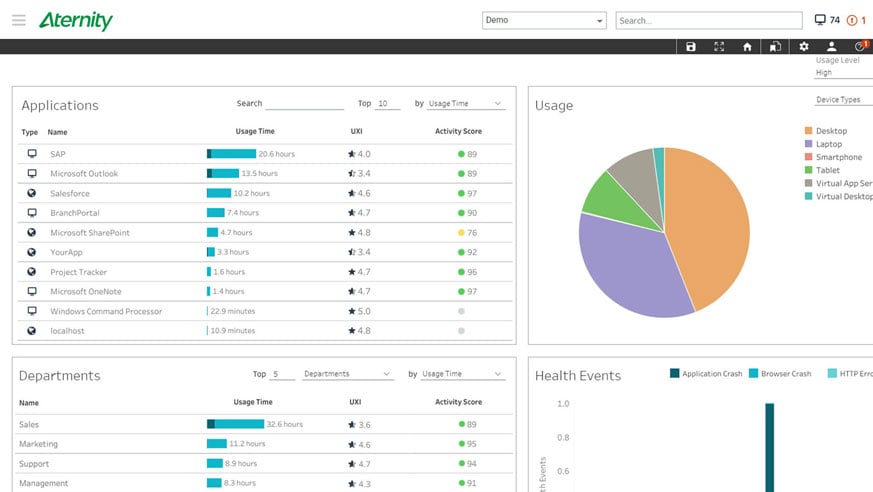This screenshot has width=873, height=492.
Task: Click the Applications Search field
Action: pyautogui.click(x=305, y=104)
